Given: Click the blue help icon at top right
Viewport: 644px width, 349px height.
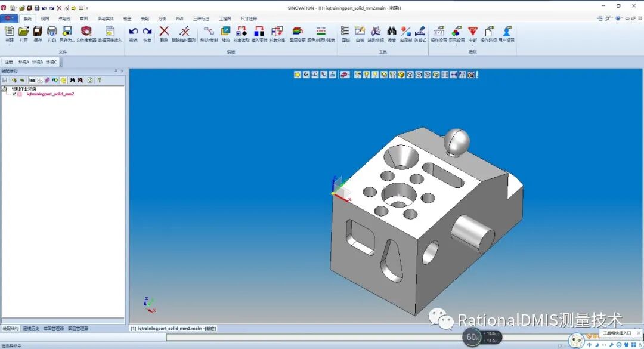Looking at the screenshot, I should click(618, 18).
